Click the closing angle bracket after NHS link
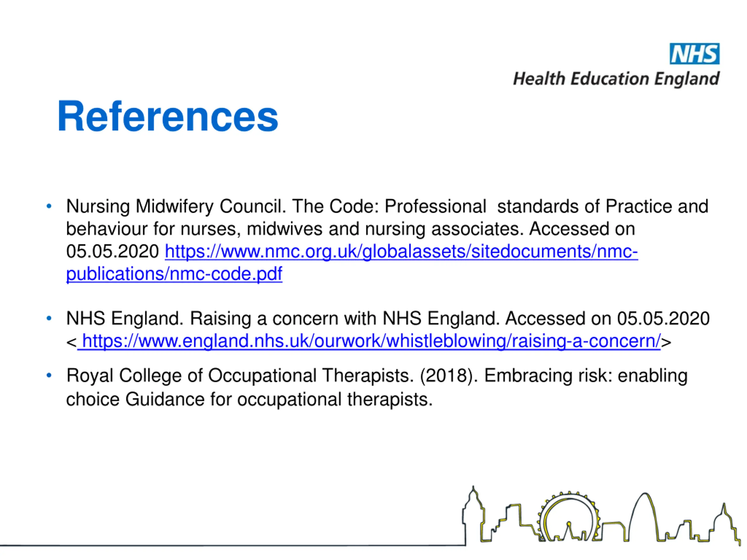This screenshot has width=747, height=560. 666,342
